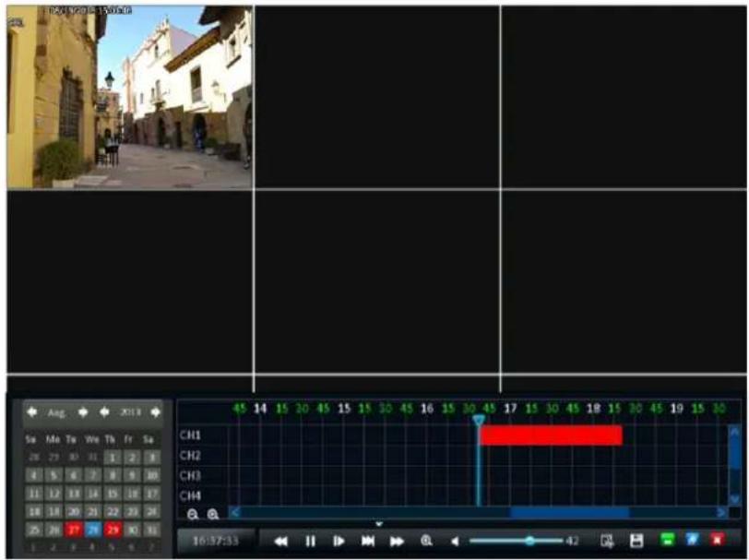The height and width of the screenshot is (560, 749).
Task: Click the playback time field 16:37:33
Action: tap(216, 541)
